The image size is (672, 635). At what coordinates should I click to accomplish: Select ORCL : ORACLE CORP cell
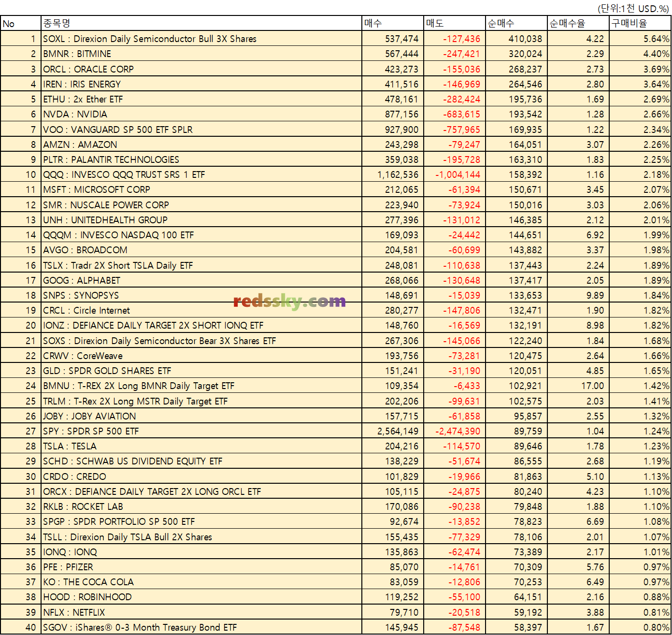(x=201, y=69)
